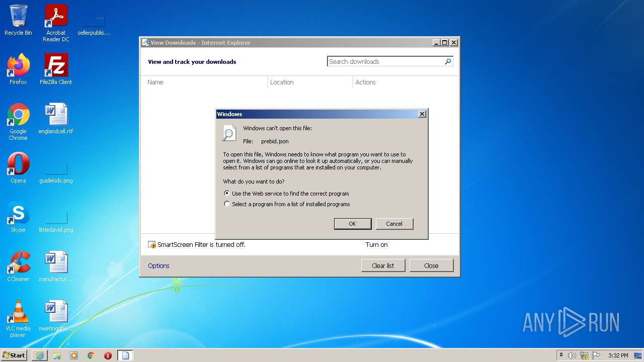Click the Turn on SmartScreen link
This screenshot has height=362, width=644.
(x=376, y=245)
